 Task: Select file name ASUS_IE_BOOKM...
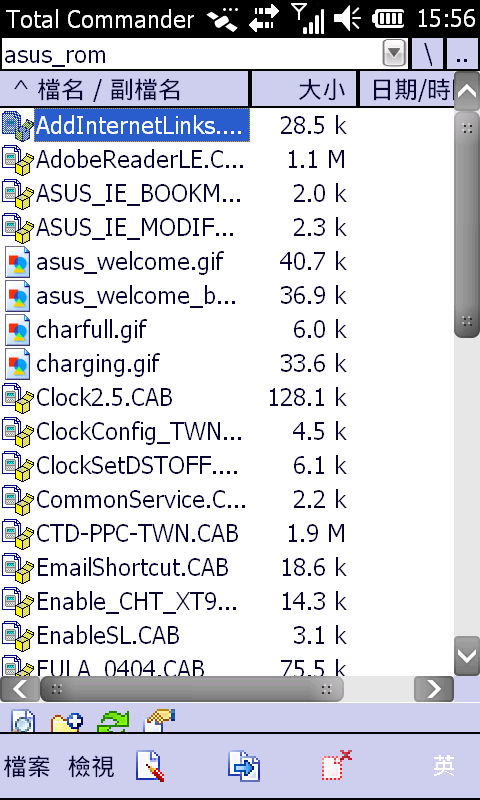[138, 193]
